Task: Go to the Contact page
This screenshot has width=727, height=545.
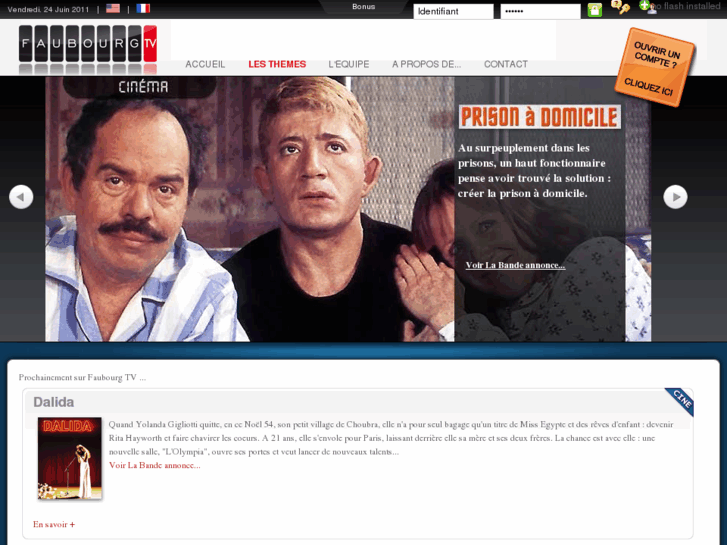Action: [505, 64]
